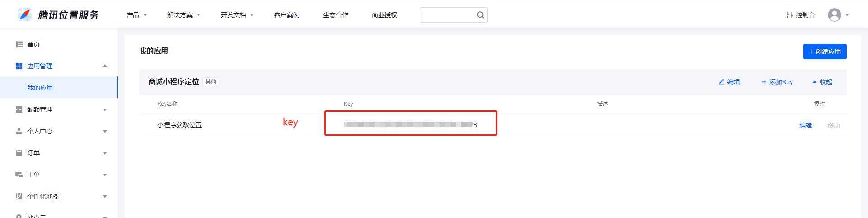The width and height of the screenshot is (868, 218).
Task: Open the 控制台 link
Action: coord(805,15)
